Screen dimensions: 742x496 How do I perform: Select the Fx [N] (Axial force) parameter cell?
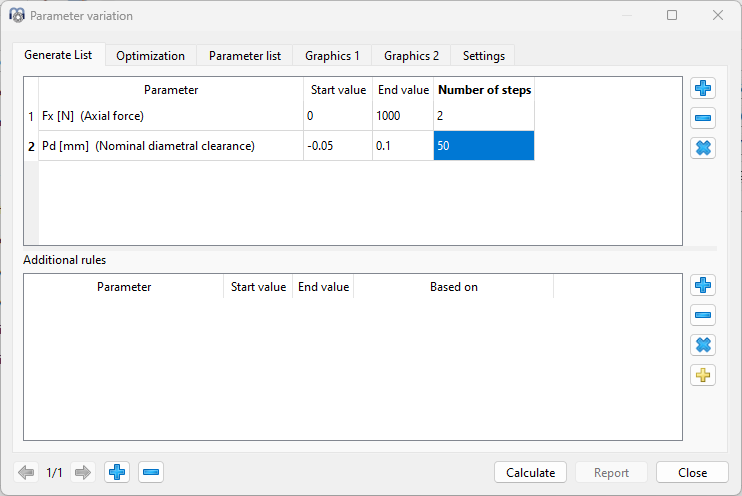point(171,116)
